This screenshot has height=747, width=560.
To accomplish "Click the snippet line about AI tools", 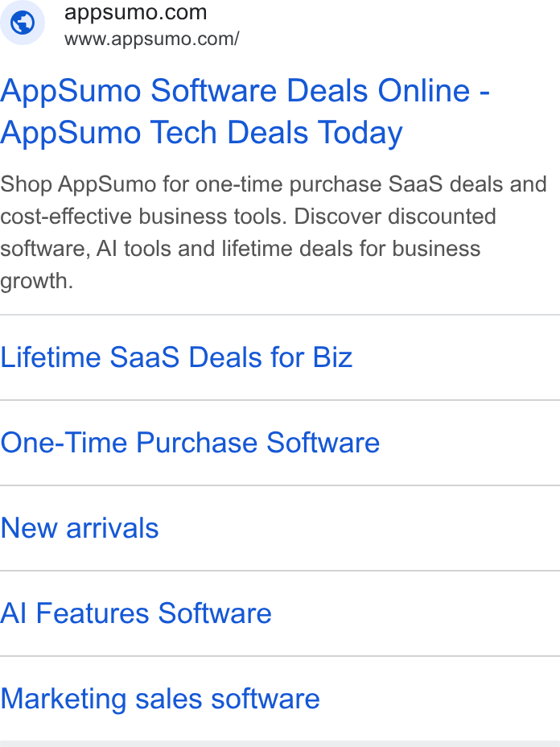I will coord(240,249).
